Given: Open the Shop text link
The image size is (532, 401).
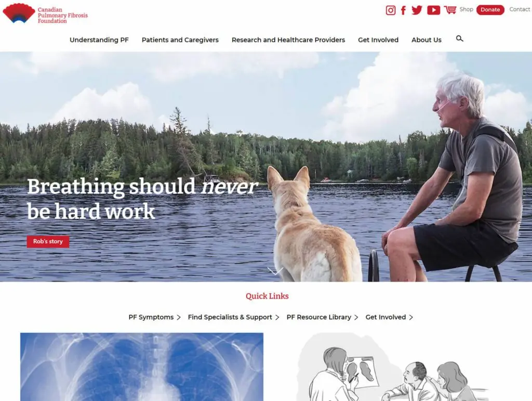Looking at the screenshot, I should tap(466, 9).
